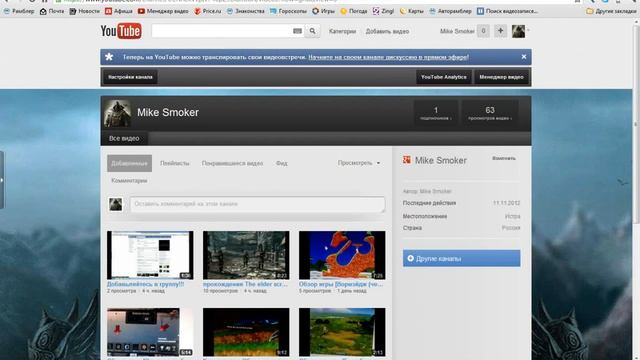The height and width of the screenshot is (360, 640).
Task: Click the YouTube logo
Action: (121, 31)
